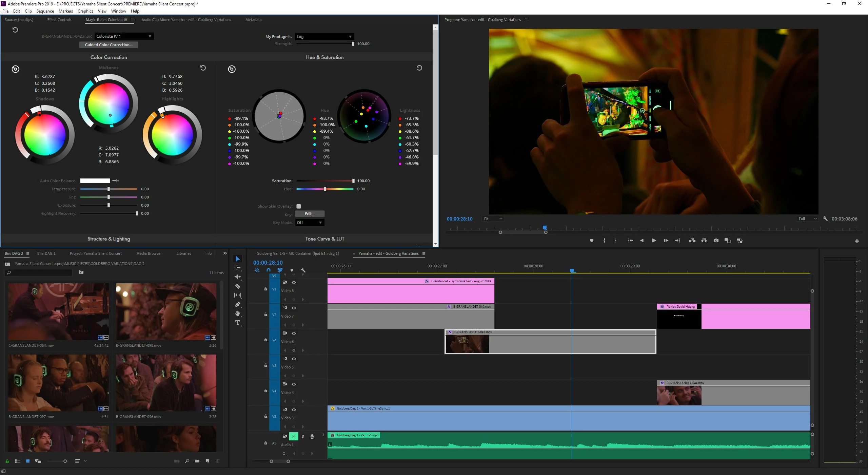
Task: Click the Export Frame camera icon
Action: point(716,241)
